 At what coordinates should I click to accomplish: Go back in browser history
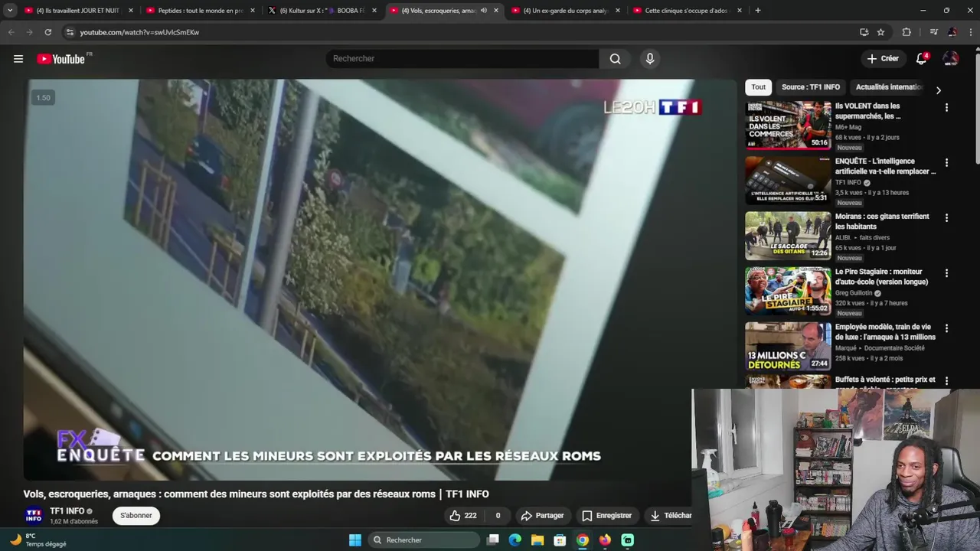tap(11, 32)
